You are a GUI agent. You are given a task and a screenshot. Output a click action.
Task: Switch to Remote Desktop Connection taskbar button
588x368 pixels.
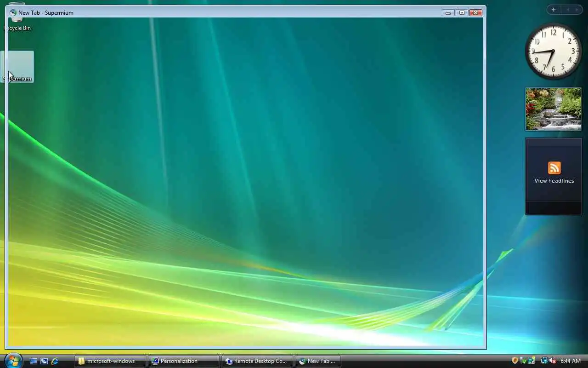(257, 361)
